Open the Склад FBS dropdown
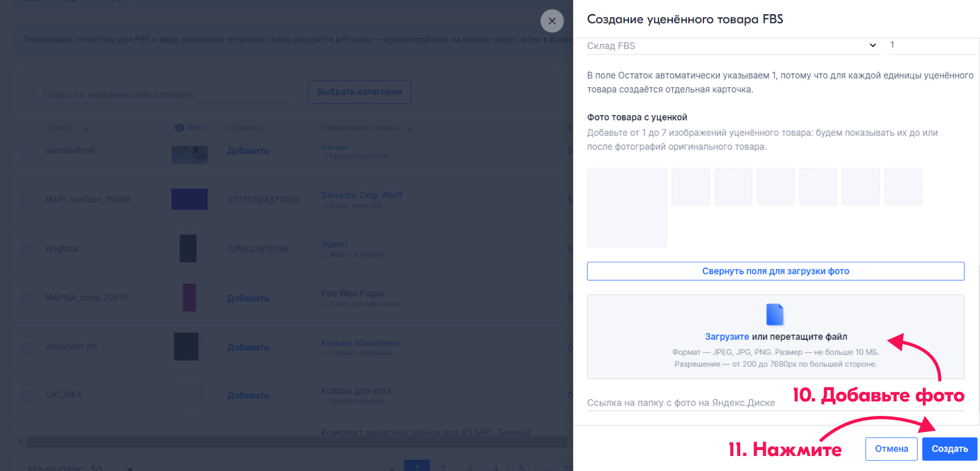The image size is (980, 471). coord(732,45)
